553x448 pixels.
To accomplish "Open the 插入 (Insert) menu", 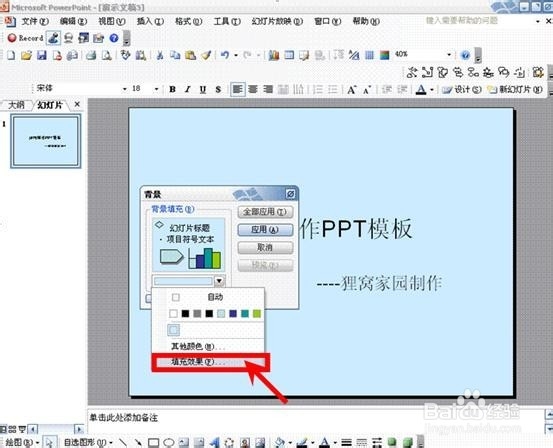I will point(150,22).
